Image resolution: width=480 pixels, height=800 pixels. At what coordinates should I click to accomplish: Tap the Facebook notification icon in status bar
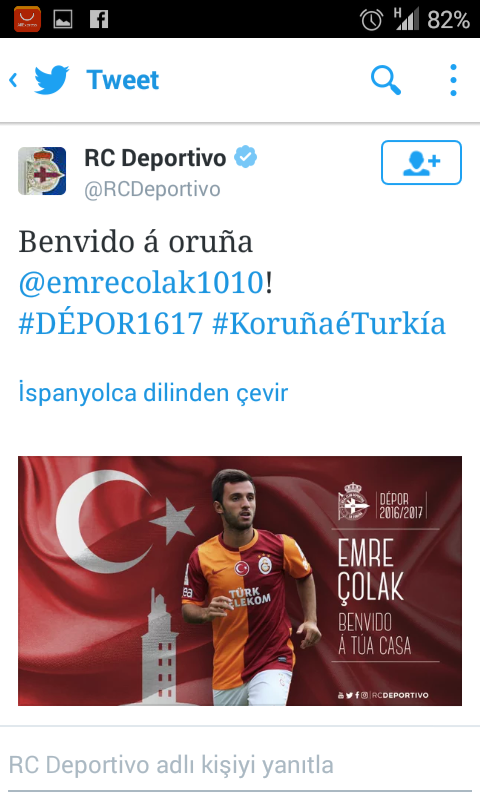[99, 19]
